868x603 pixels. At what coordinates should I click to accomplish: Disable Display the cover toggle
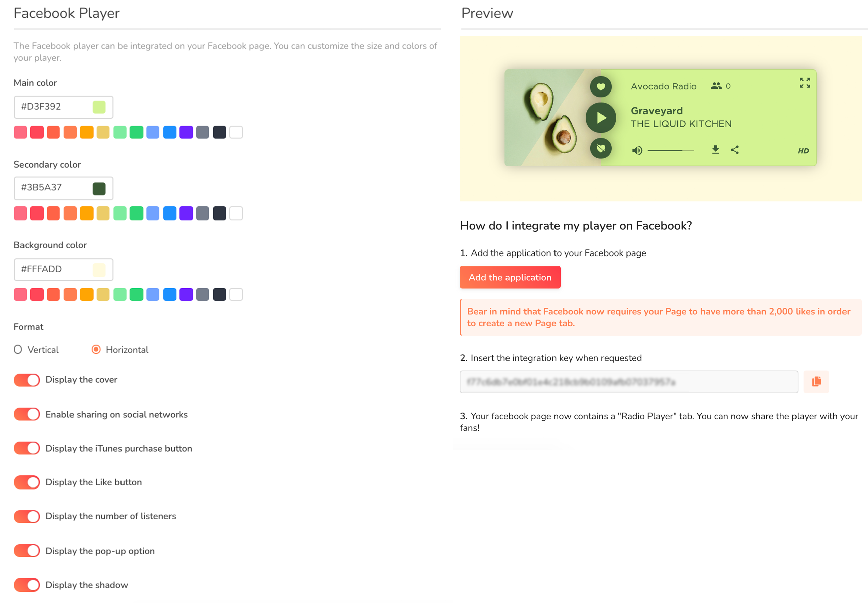click(x=27, y=380)
